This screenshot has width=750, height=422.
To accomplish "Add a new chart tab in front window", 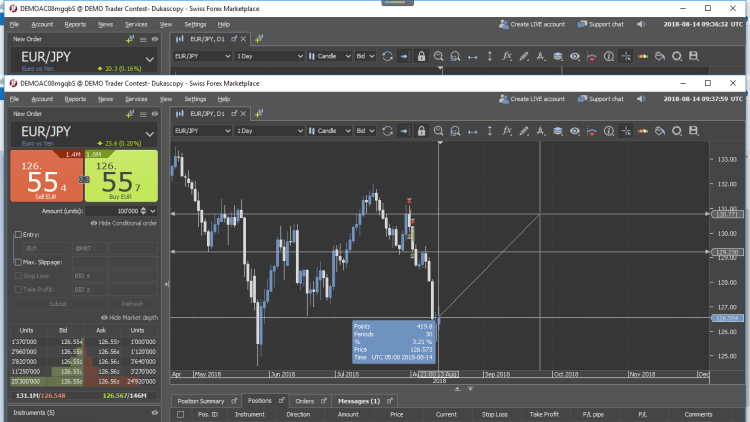I will pos(259,113).
